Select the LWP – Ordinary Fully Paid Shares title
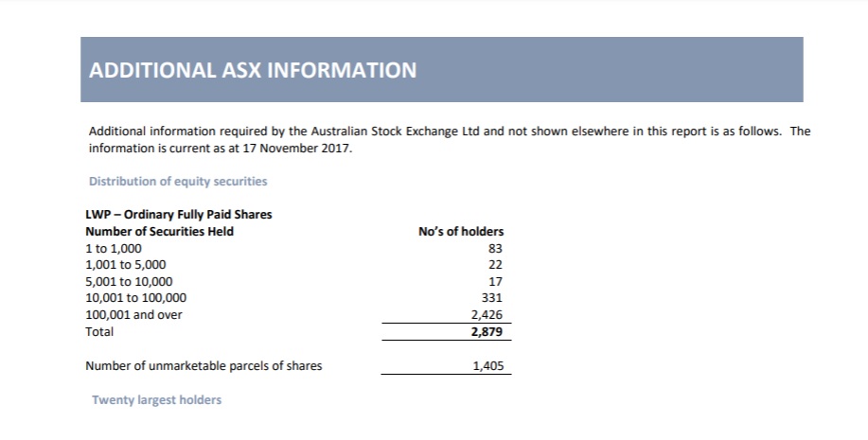 (x=179, y=215)
